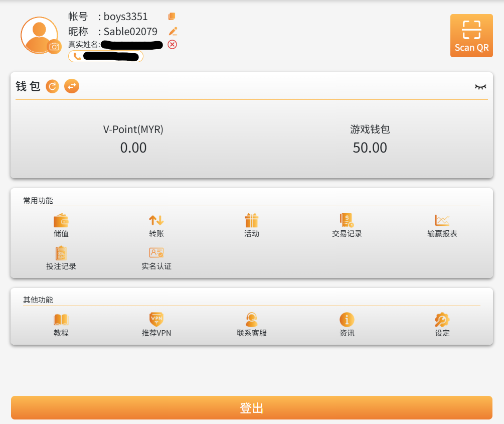Edit the nickname with pencil icon
The height and width of the screenshot is (424, 504).
coord(173,31)
